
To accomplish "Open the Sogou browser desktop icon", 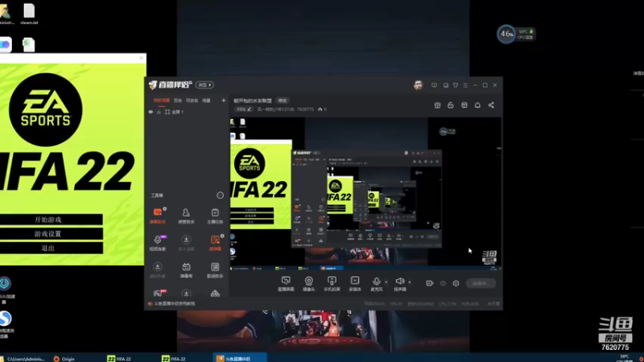I will pos(6,325).
